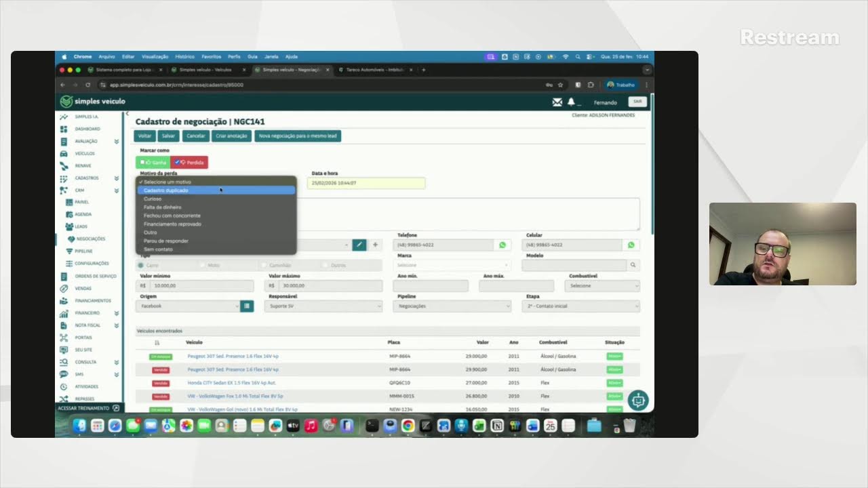This screenshot has height=488, width=868.
Task: Open Leads in the sidebar
Action: 81,226
